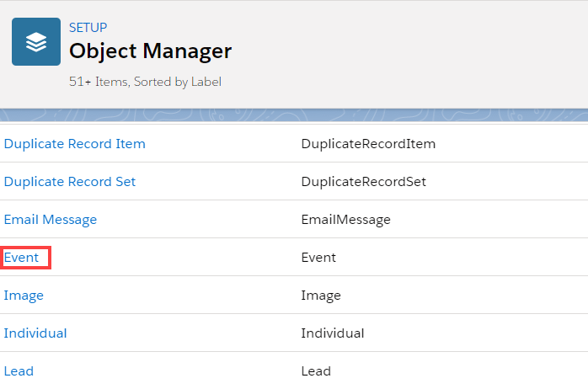Select the DuplicateRecordSet API name text
Screen dimensions: 588x389
363,182
